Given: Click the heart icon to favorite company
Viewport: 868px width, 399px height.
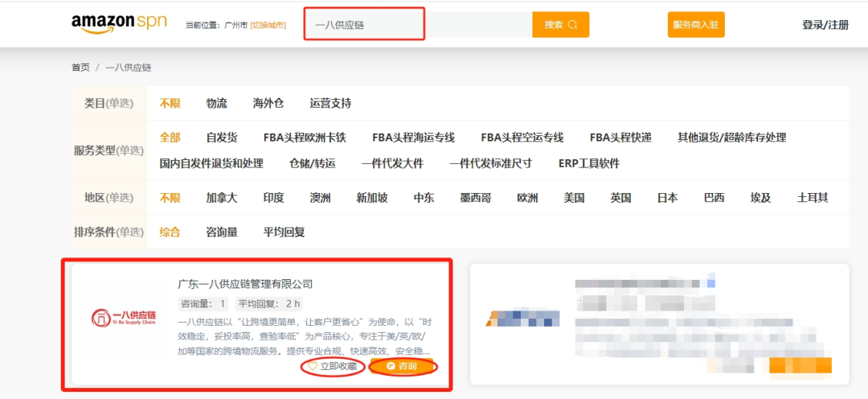Looking at the screenshot, I should (x=312, y=366).
